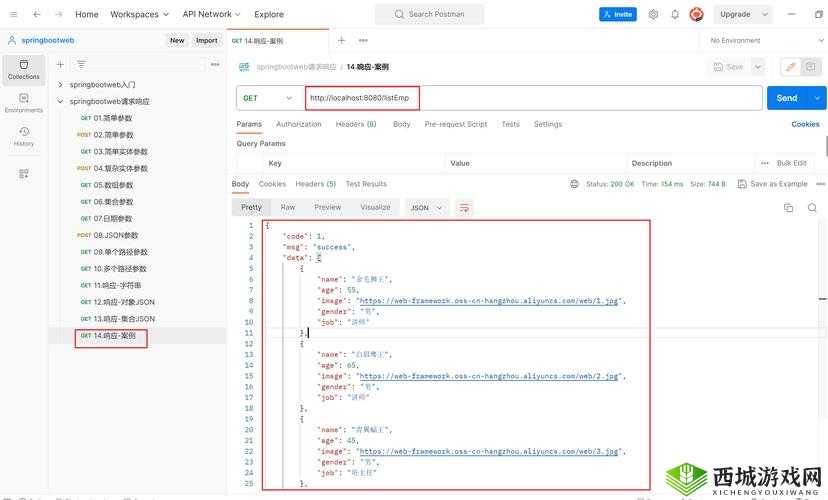Click the blue Send button

pyautogui.click(x=787, y=98)
